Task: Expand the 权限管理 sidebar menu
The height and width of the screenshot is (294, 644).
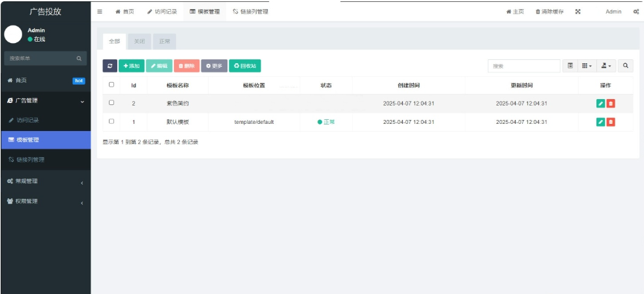Action: click(44, 201)
